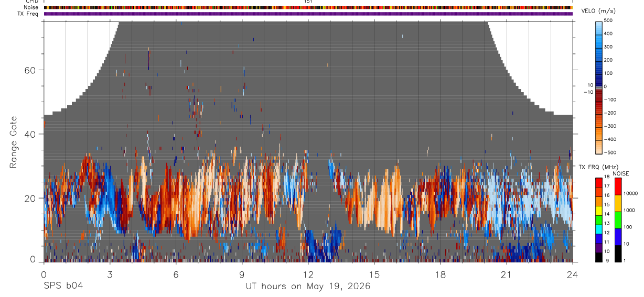Click the TX FRQ (MHz) legend title
Screen dimensions: 644x297
598,167
